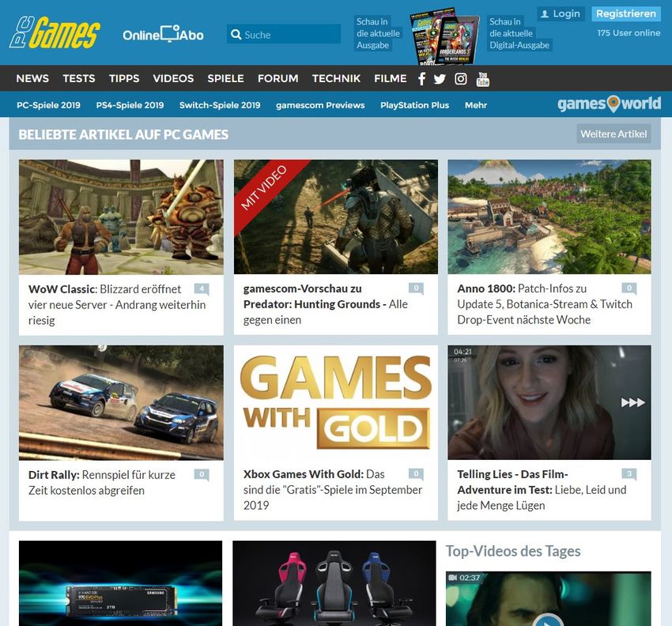Open the WoW Classic article headline
Screen dimensions: 672x626
[x=117, y=304]
